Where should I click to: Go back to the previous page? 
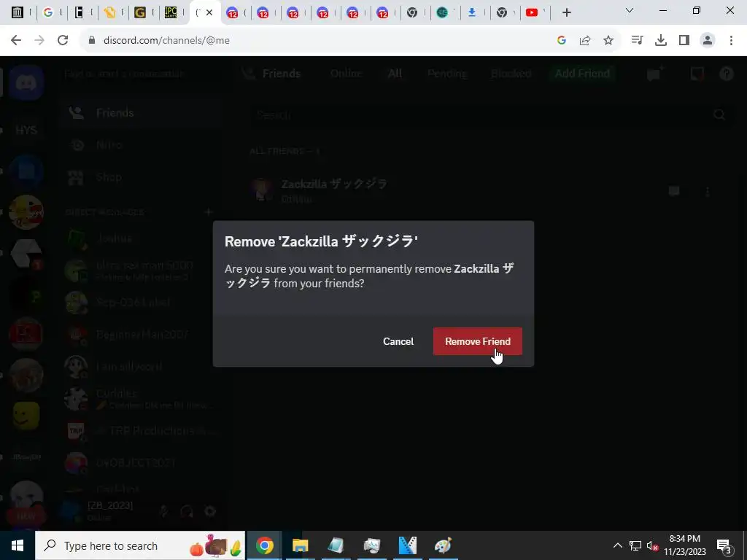point(16,40)
